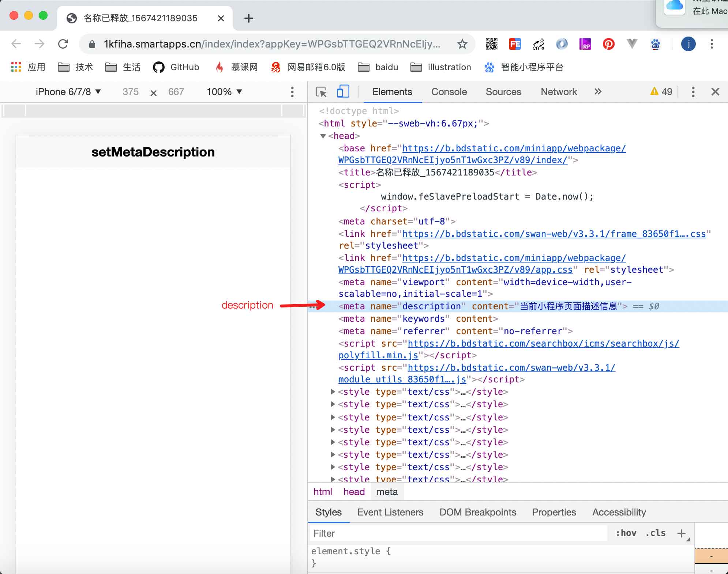Viewport: 728px width, 574px height.
Task: Open DevTools three-dot customize menu
Action: coord(693,92)
